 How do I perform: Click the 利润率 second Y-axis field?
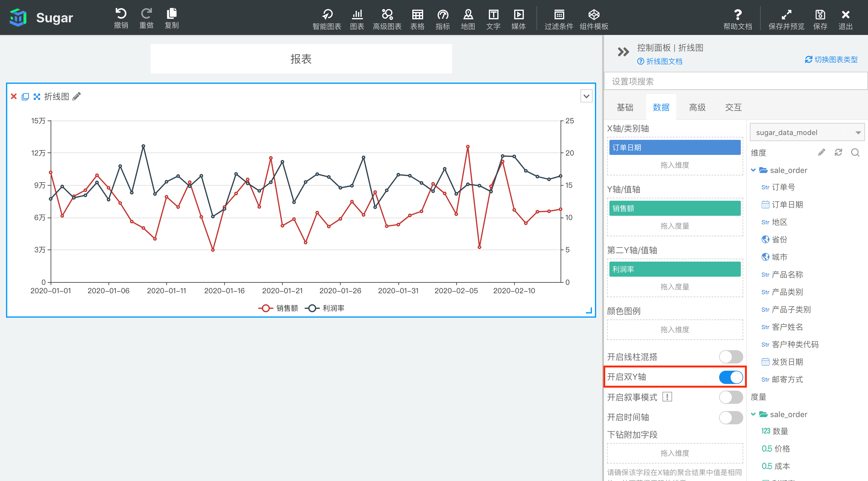click(x=675, y=269)
